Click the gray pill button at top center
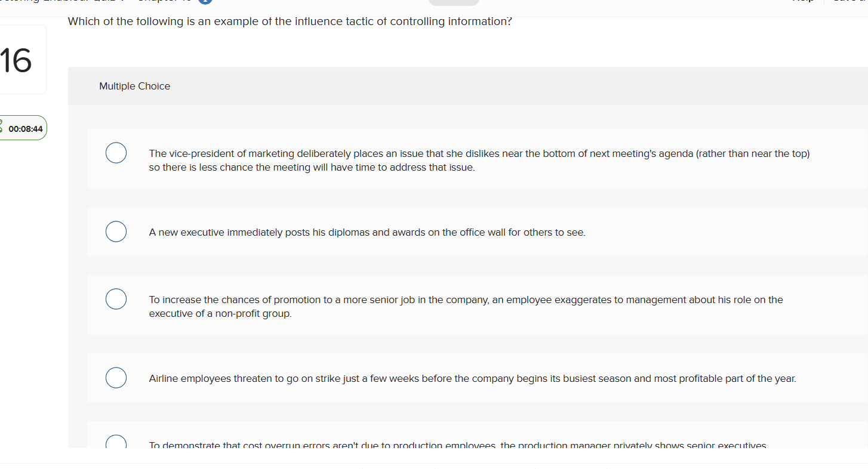 tap(454, 2)
